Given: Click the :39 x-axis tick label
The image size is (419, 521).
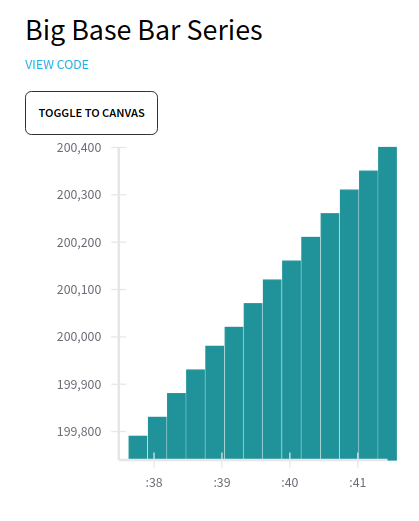Looking at the screenshot, I should click(x=222, y=482).
